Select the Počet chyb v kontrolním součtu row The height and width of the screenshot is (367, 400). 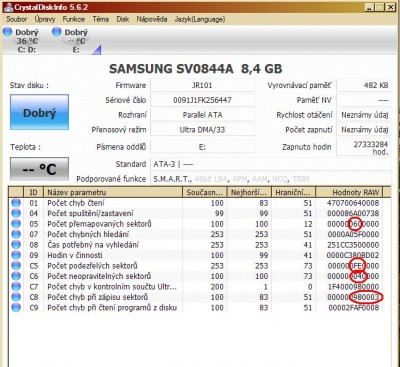[112, 287]
